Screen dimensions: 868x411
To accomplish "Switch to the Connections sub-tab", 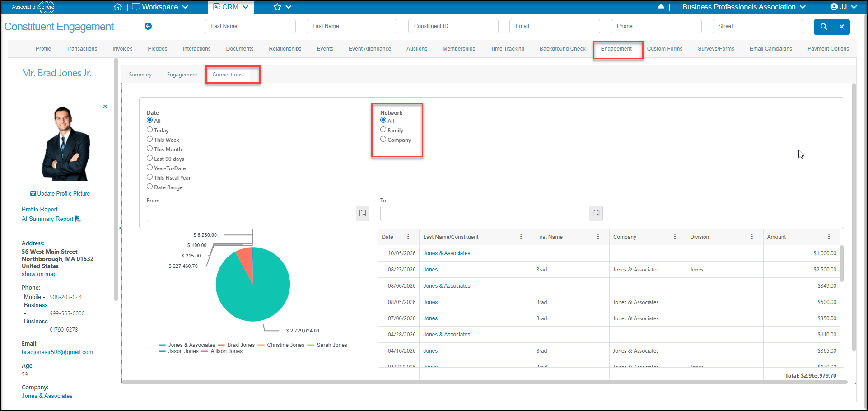I will click(228, 75).
